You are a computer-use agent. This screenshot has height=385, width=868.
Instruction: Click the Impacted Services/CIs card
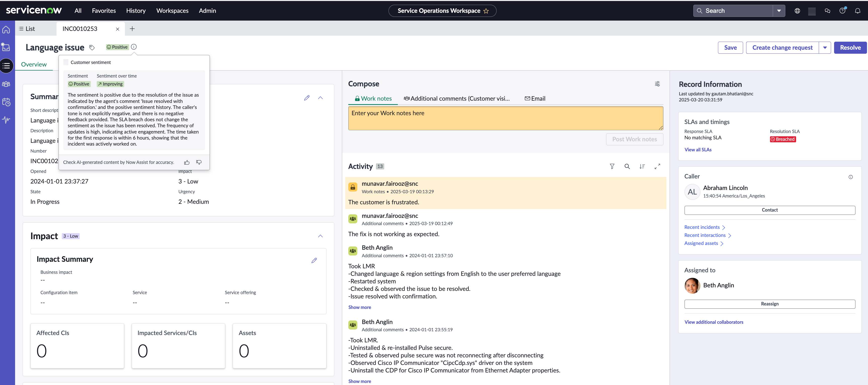(x=178, y=346)
